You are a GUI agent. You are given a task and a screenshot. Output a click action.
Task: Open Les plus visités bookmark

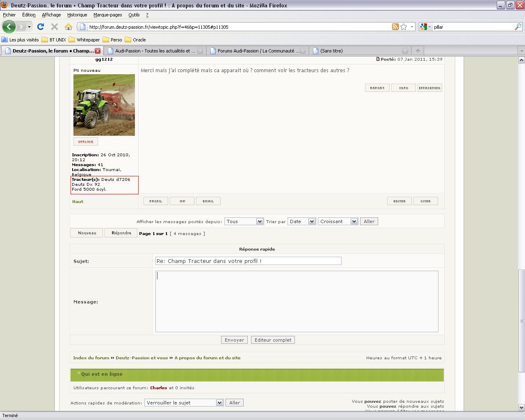(20, 40)
